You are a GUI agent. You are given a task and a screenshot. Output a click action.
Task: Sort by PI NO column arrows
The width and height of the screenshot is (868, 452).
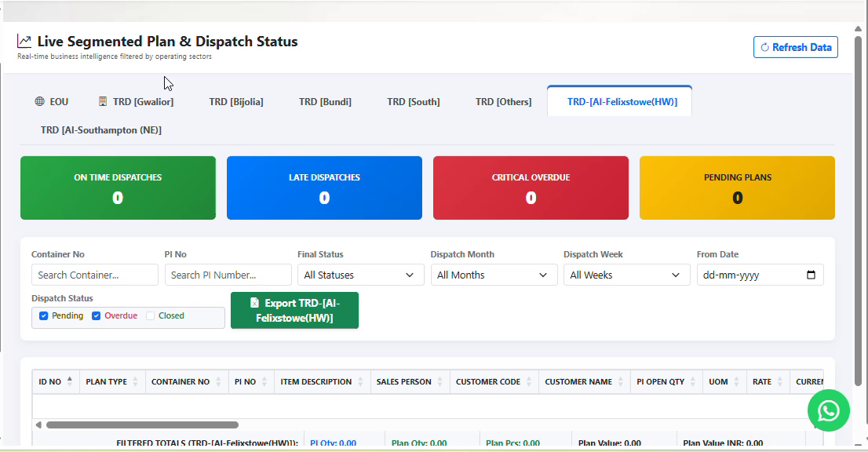(x=264, y=381)
